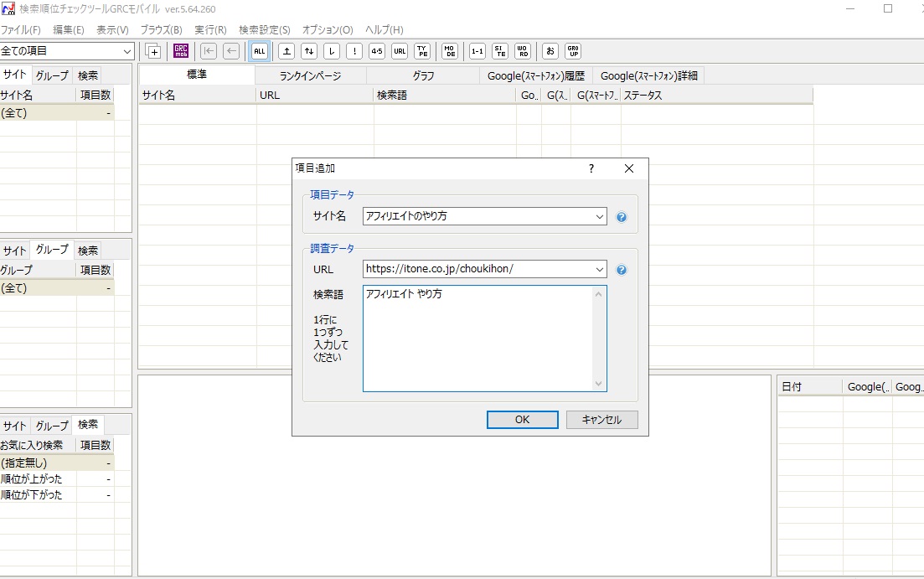This screenshot has width=924, height=579.
Task: Open the ヘルプ(H) menu
Action: coord(385,29)
